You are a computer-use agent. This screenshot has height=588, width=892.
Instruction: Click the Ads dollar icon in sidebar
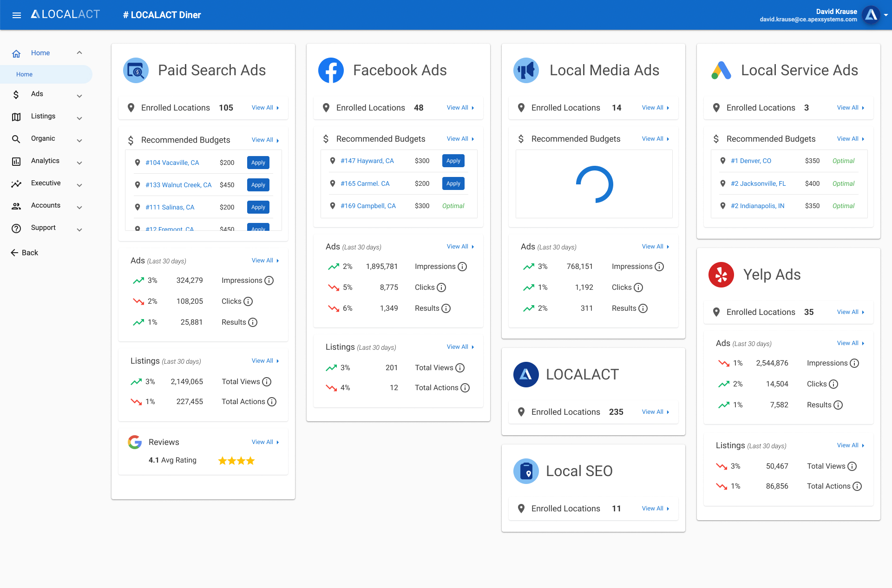16,95
